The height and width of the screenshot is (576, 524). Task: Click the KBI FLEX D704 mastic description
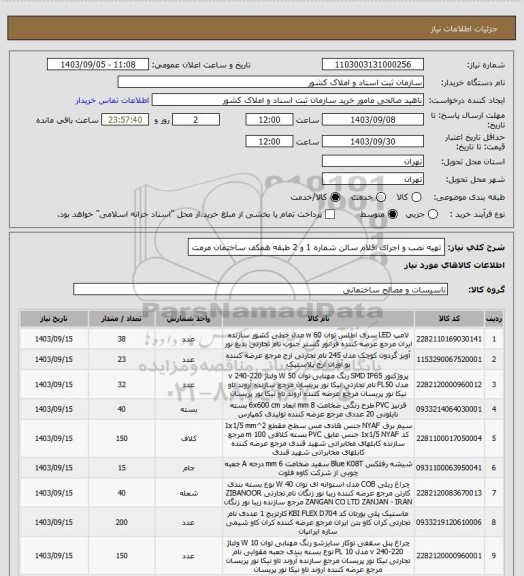[x=318, y=522]
